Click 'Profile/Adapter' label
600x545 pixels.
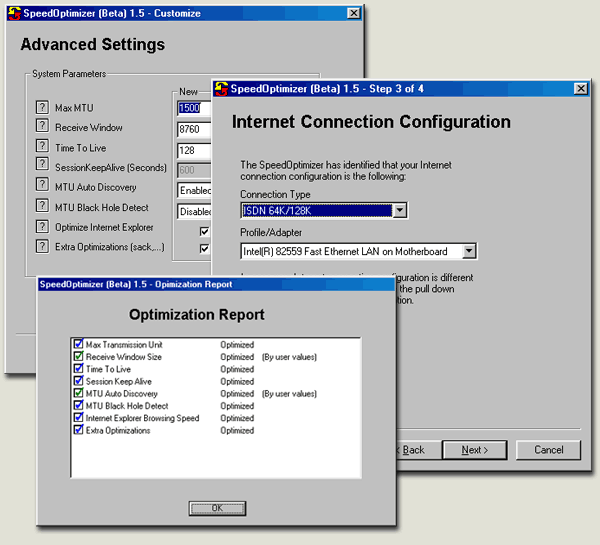271,232
